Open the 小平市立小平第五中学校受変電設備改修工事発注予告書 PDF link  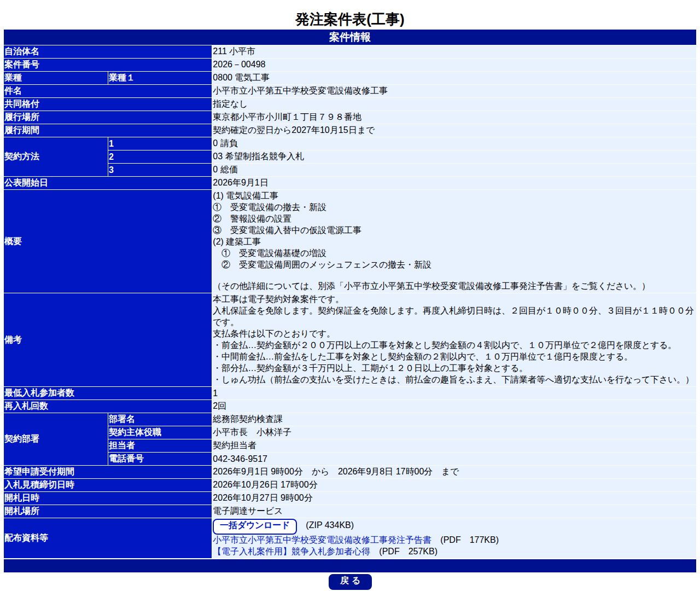pyautogui.click(x=322, y=540)
